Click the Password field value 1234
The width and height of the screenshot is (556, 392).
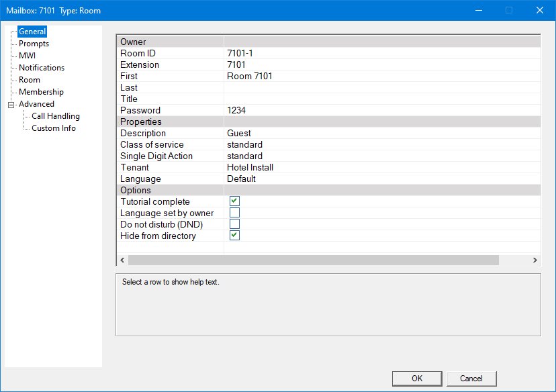click(237, 111)
